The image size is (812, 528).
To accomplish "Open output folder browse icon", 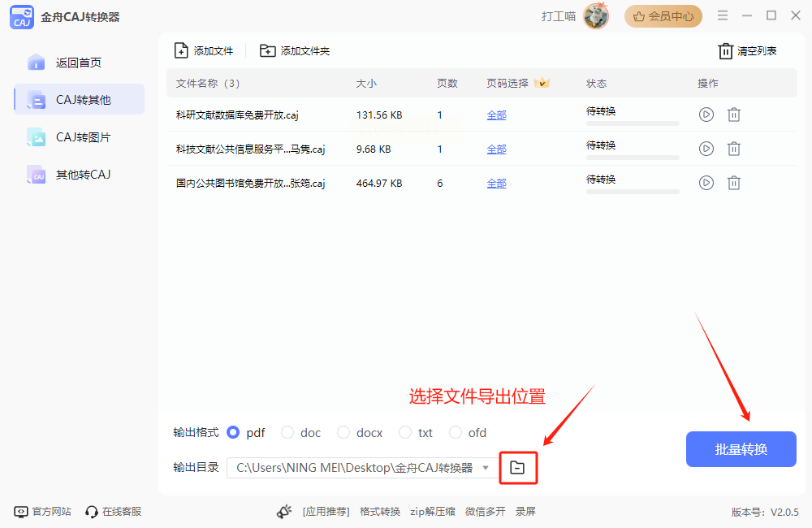I will tap(517, 467).
